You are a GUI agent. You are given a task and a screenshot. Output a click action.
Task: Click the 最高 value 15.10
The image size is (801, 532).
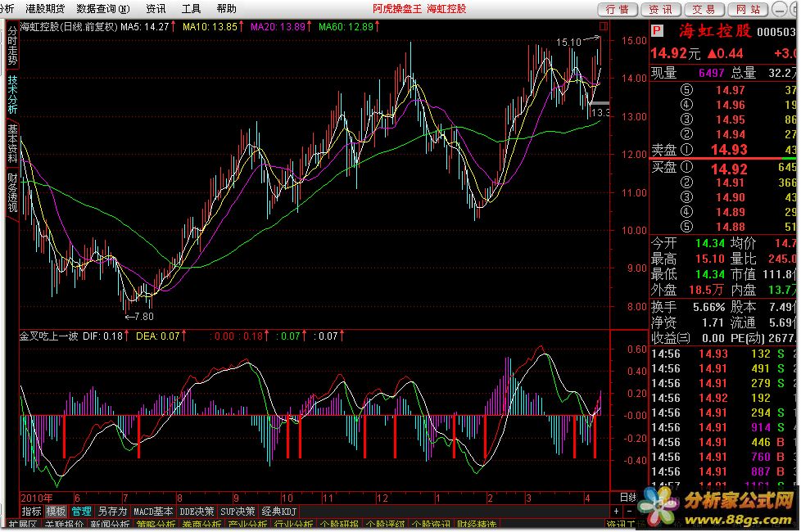click(x=709, y=259)
